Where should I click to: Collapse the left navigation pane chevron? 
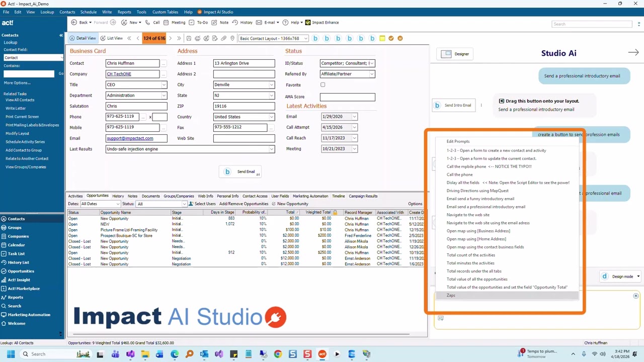[61, 35]
